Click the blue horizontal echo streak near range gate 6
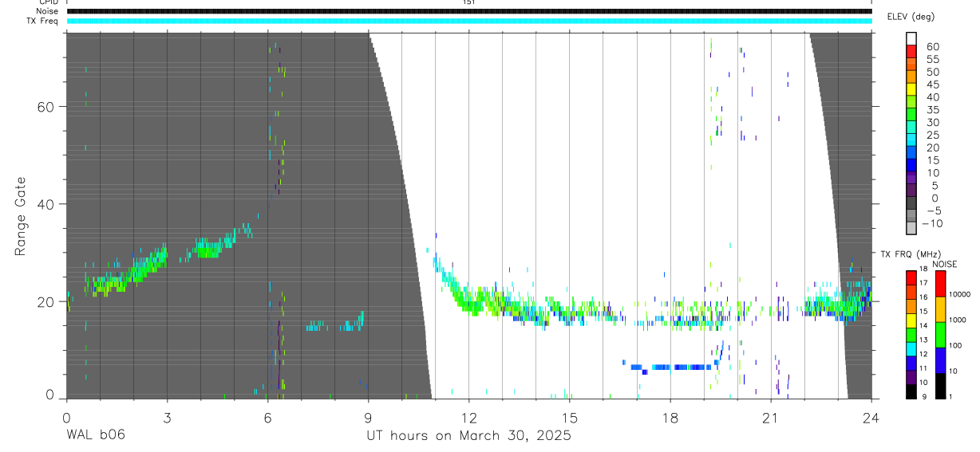 click(670, 367)
